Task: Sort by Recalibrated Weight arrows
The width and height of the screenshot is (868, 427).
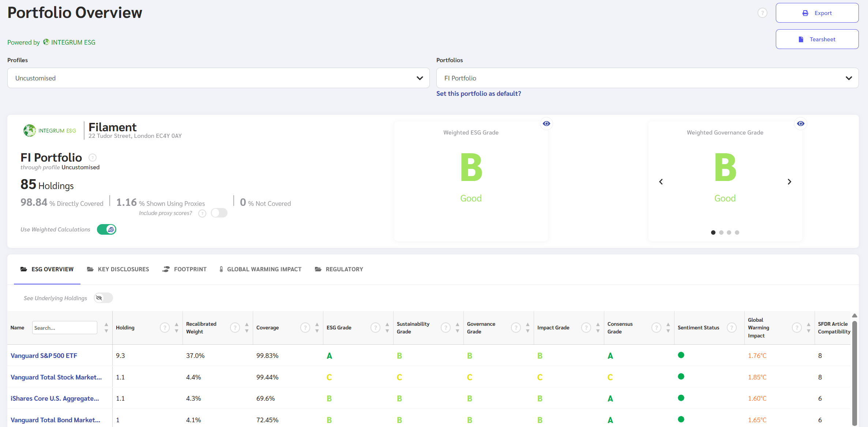Action: pyautogui.click(x=247, y=328)
